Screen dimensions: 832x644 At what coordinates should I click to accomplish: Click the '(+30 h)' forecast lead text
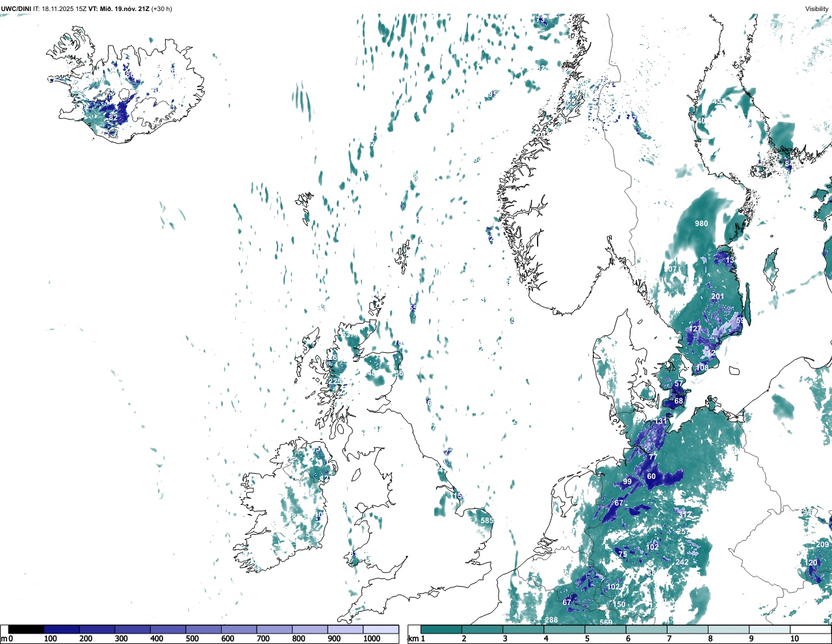tap(162, 8)
